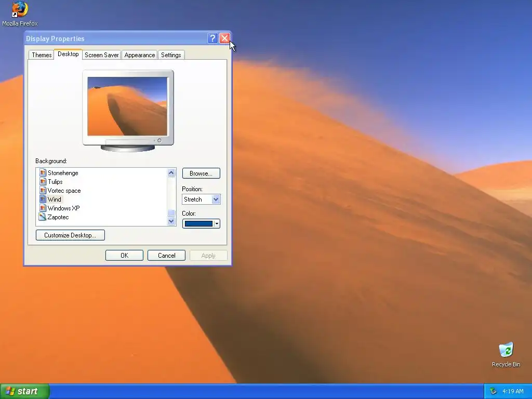Open the Position Stretch dropdown
532x399 pixels.
click(x=201, y=199)
